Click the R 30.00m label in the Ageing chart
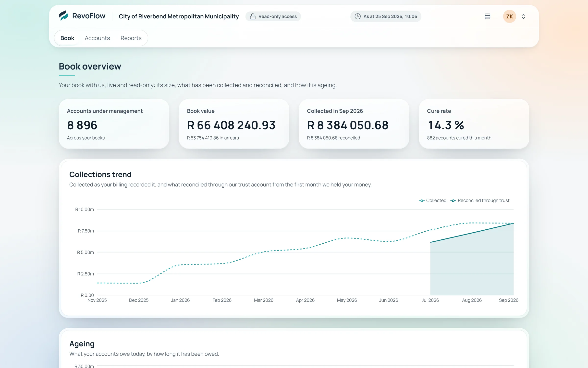This screenshot has height=368, width=588. (x=84, y=366)
